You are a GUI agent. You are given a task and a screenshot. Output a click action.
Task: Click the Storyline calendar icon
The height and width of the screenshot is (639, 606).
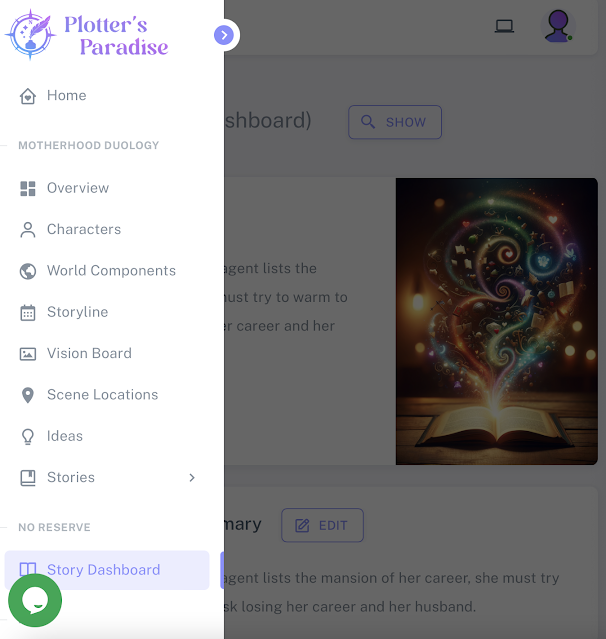[28, 313]
